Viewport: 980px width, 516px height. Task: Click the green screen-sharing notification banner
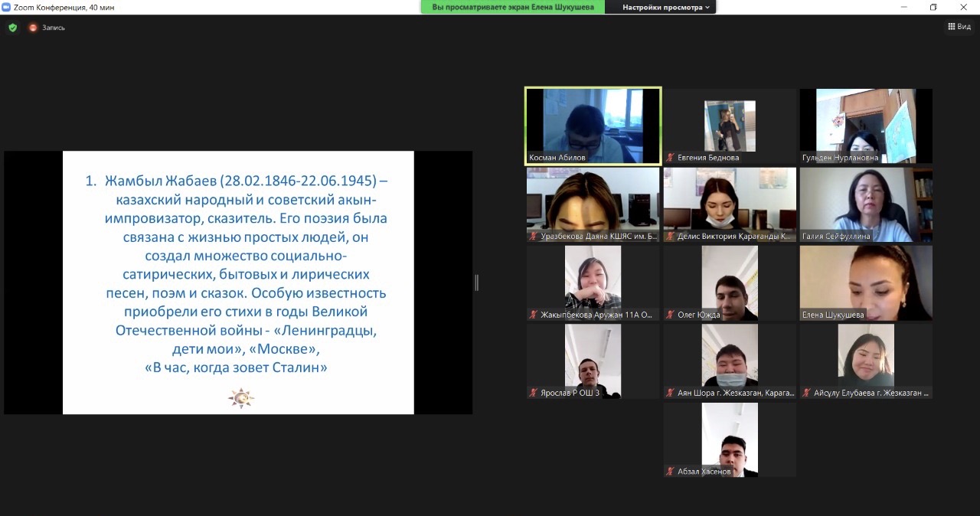coord(512,7)
